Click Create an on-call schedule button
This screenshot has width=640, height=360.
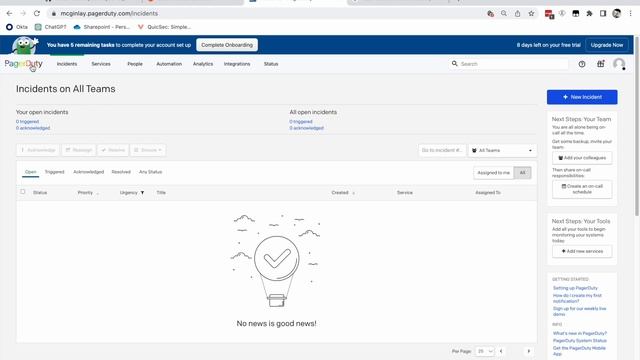[x=582, y=189]
